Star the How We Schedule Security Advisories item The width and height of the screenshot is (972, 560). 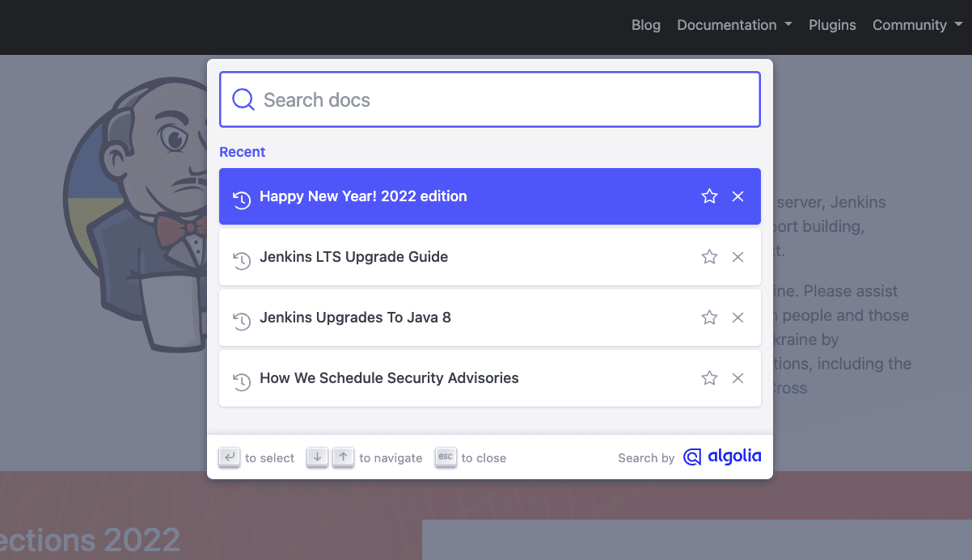coord(709,378)
